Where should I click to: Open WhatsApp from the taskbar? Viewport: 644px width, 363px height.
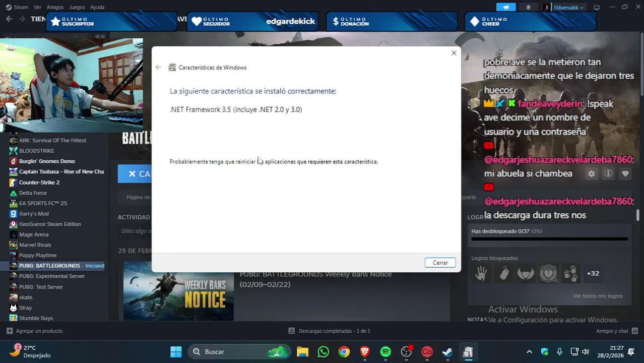[x=323, y=352]
